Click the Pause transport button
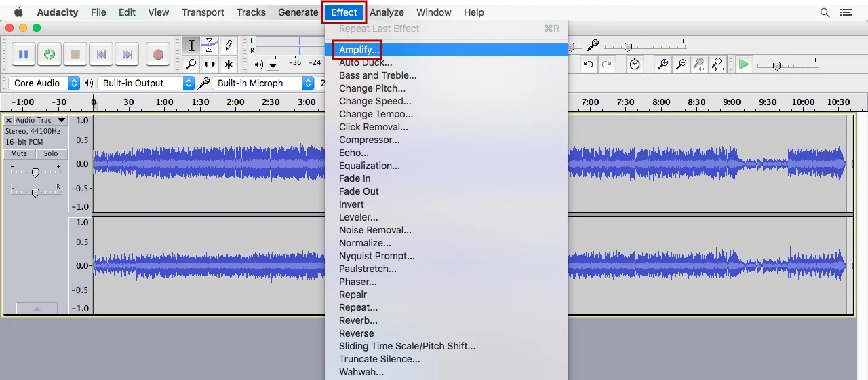 [x=24, y=54]
